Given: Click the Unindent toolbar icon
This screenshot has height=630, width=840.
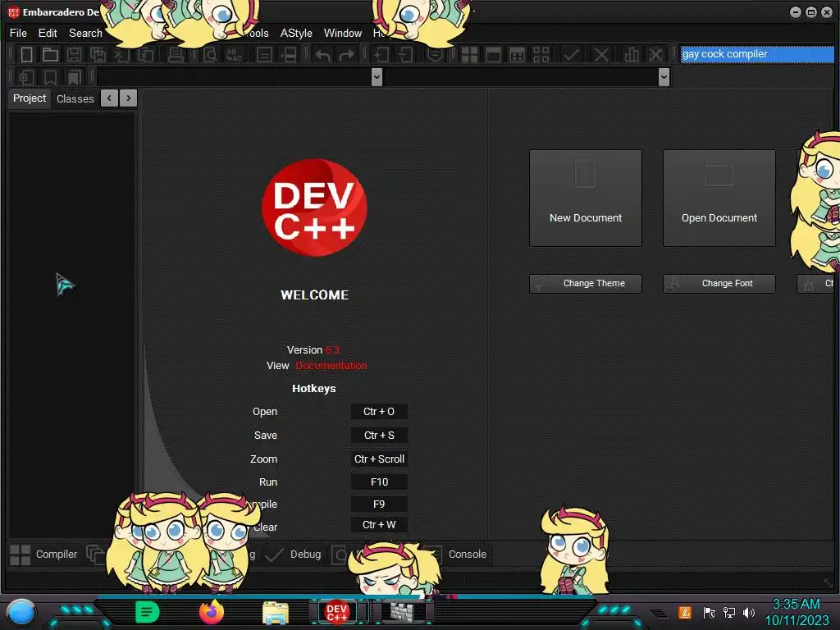Looking at the screenshot, I should click(x=405, y=54).
